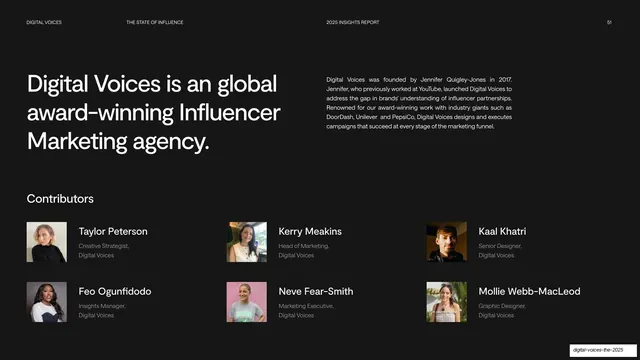
Task: Click the DIGITAL VOICES header text
Action: click(44, 22)
